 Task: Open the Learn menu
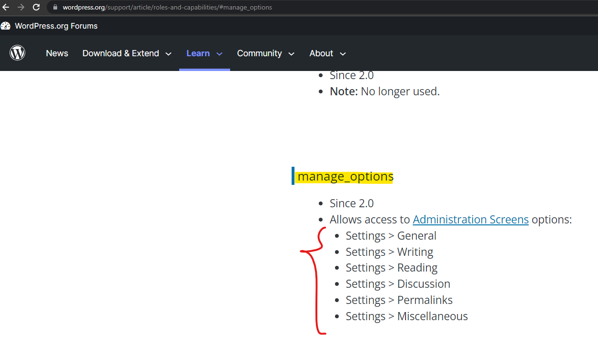[x=204, y=53]
